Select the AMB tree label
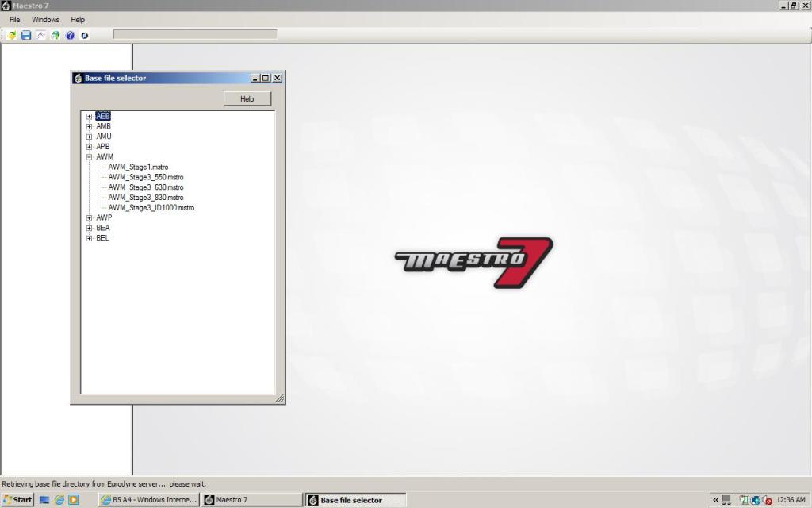The width and height of the screenshot is (812, 508). click(x=103, y=126)
